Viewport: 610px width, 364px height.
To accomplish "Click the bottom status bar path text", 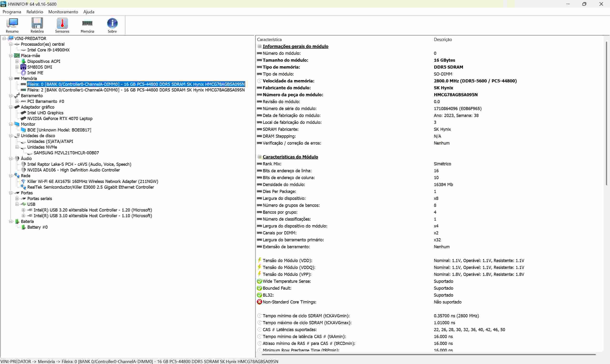I will click(139, 361).
